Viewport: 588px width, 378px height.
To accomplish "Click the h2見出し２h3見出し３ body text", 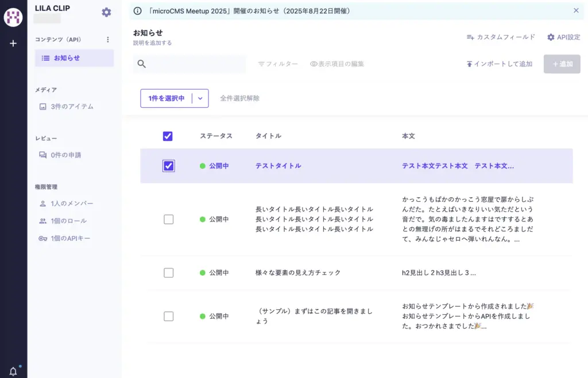I will [439, 272].
